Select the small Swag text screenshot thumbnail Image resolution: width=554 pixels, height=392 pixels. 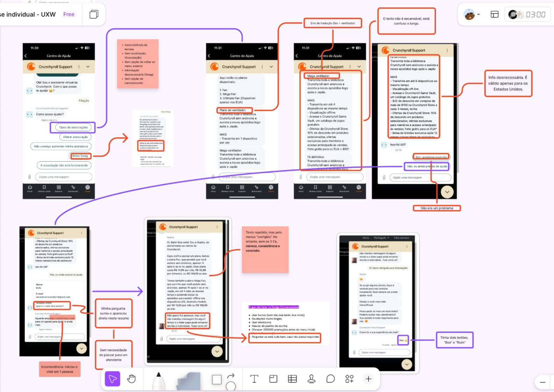point(153,138)
